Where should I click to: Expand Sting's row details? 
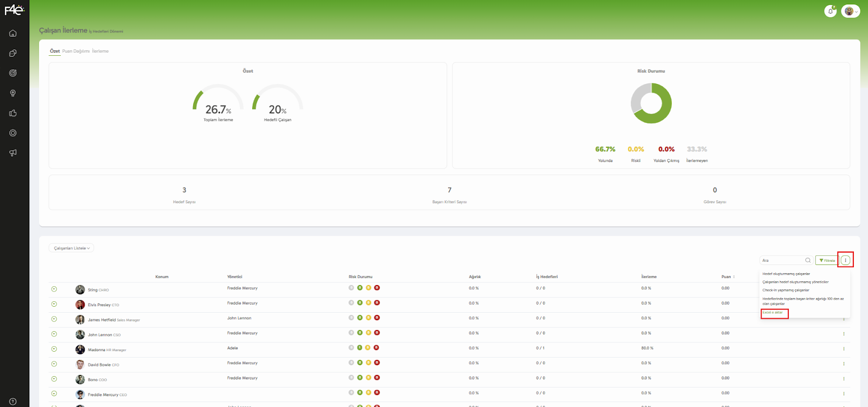pos(54,289)
